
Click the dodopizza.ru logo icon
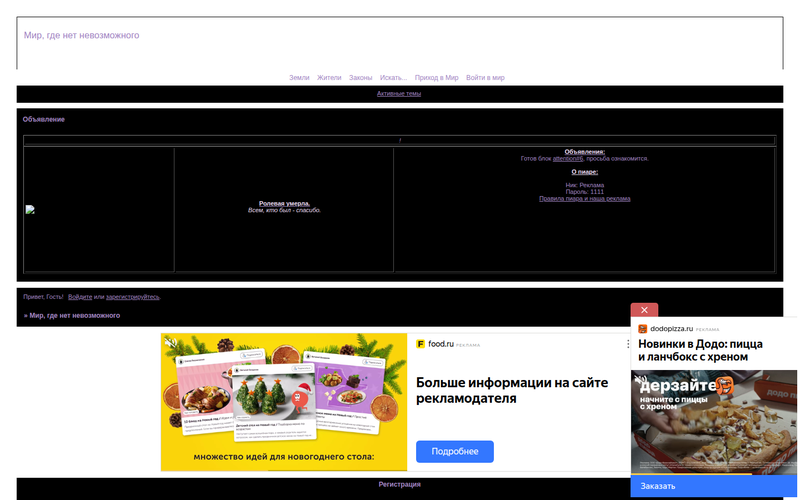coord(642,328)
